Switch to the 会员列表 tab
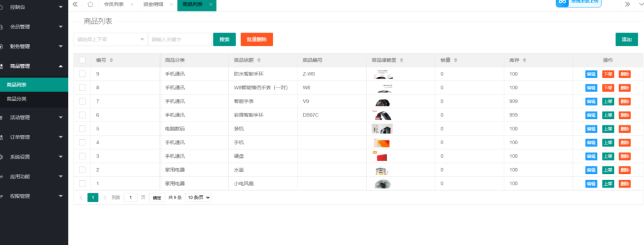Viewport: 644px width, 245px height. (x=114, y=4)
